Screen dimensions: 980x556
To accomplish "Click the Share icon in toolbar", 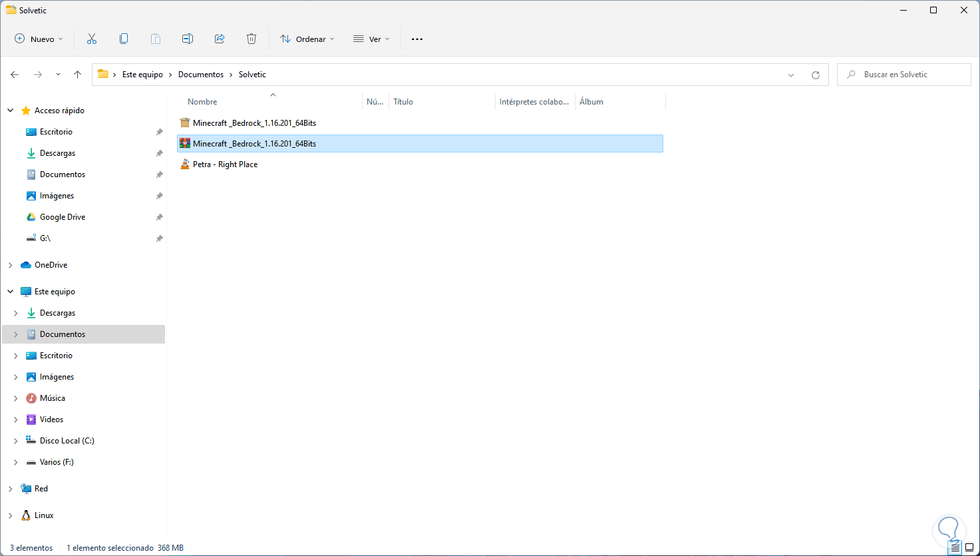I will click(x=220, y=39).
